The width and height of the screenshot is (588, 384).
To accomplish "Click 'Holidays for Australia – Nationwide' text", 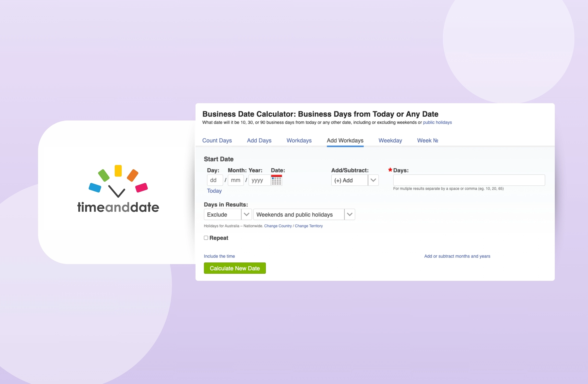I will click(233, 226).
